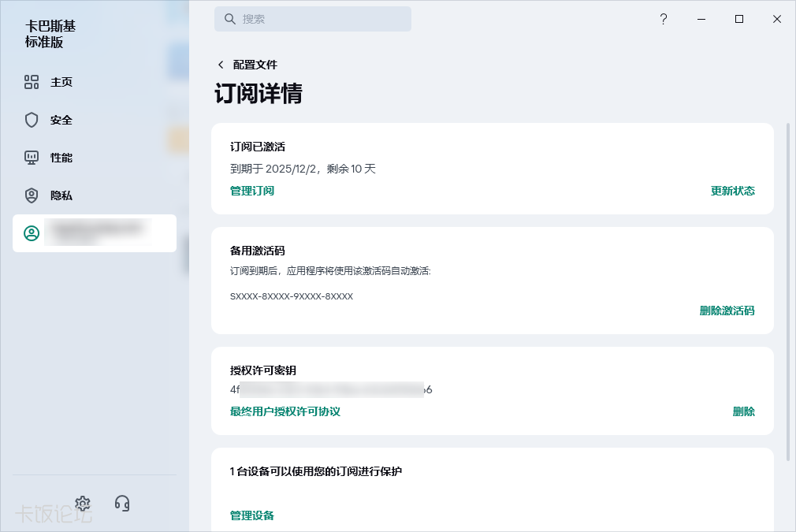The height and width of the screenshot is (532, 796).
Task: Open 管理设备 to manage protected devices
Action: pyautogui.click(x=251, y=515)
